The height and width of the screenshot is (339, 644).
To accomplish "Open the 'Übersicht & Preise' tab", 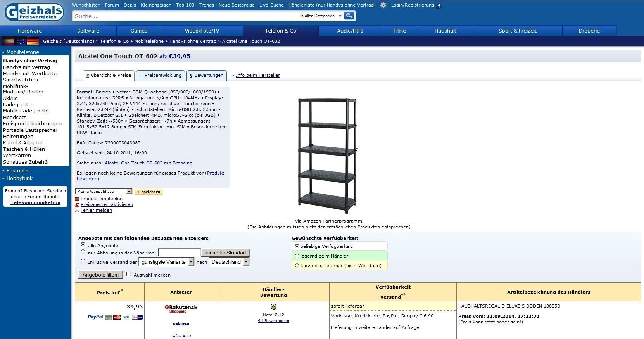I will tap(109, 75).
